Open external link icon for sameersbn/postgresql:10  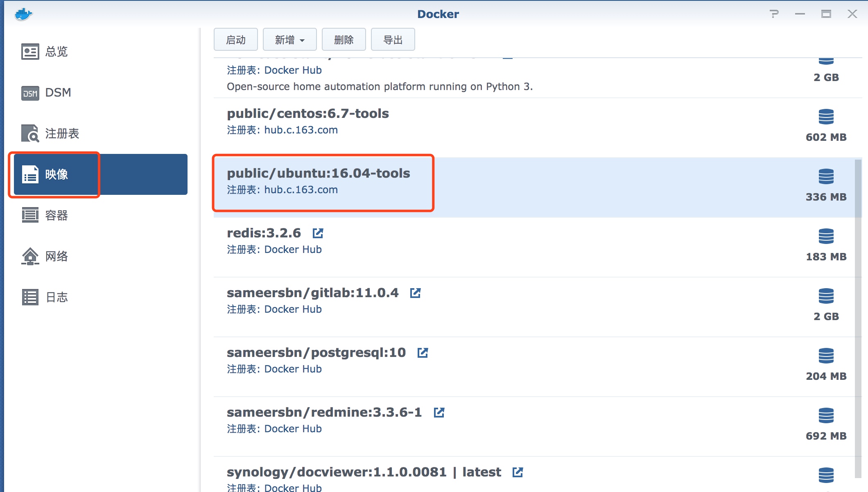(x=423, y=352)
